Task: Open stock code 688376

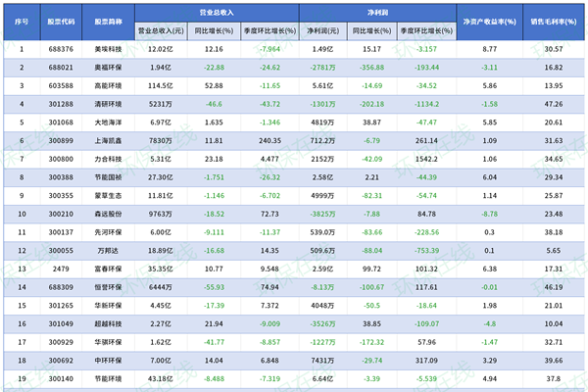Action: (x=61, y=48)
